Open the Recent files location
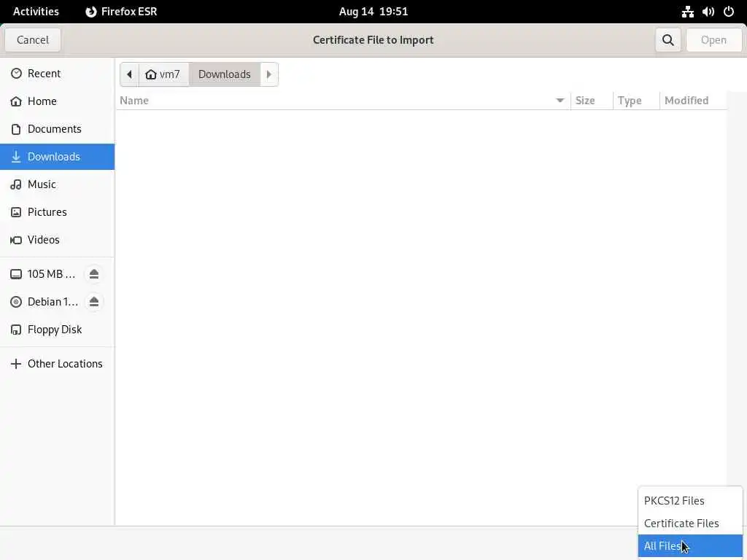747x560 pixels. coord(57,74)
